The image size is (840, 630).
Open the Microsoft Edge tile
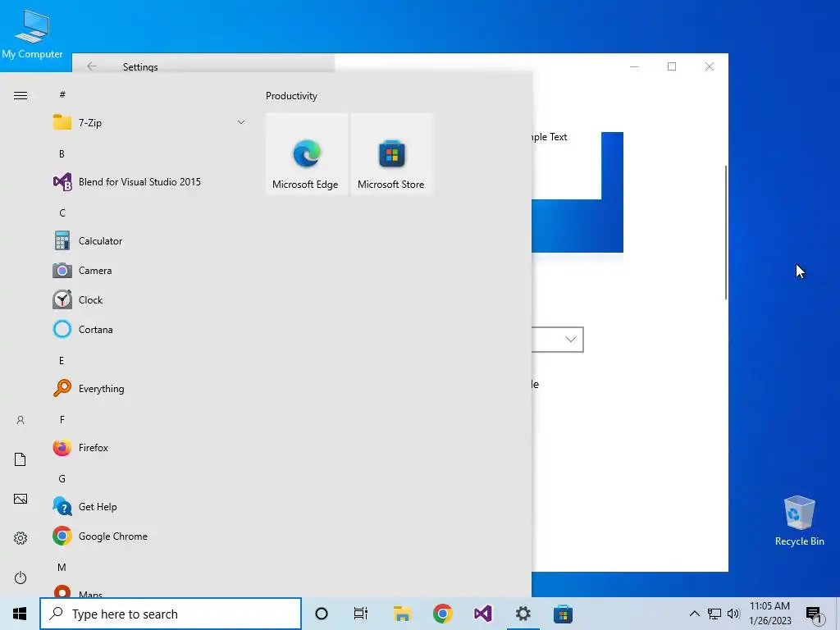[307, 154]
